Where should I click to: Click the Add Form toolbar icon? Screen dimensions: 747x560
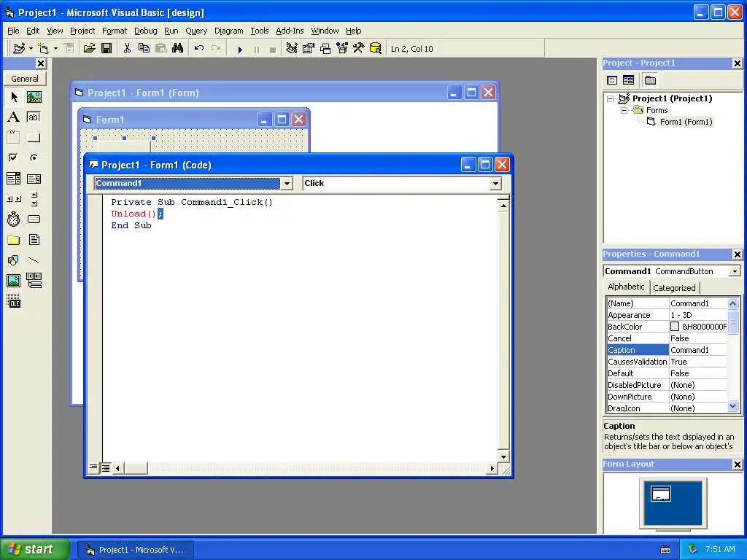tap(43, 49)
